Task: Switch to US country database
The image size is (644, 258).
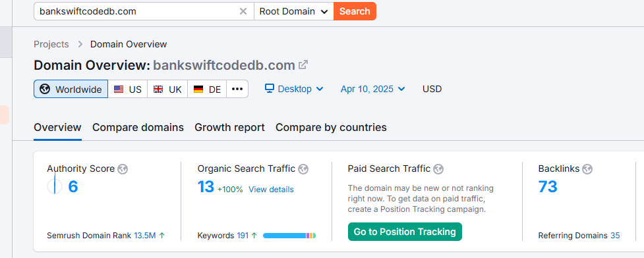Action: pos(128,89)
